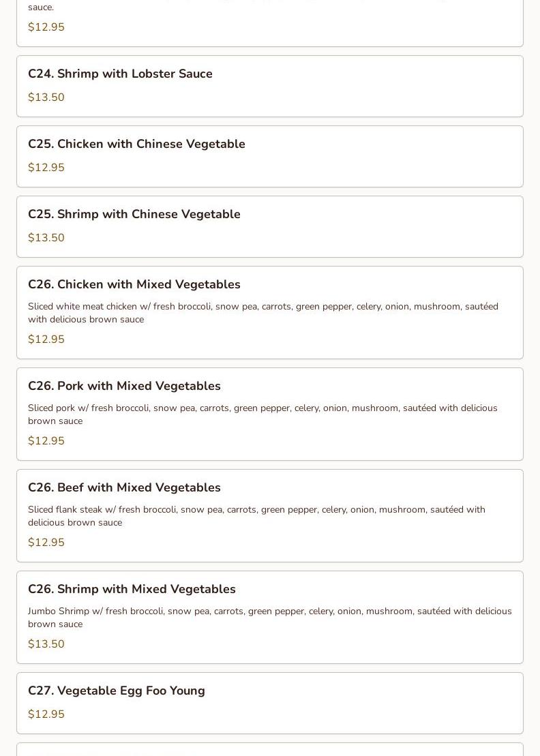The width and height of the screenshot is (540, 756).
Task: Click the sliced pork description text
Action: coord(262,414)
